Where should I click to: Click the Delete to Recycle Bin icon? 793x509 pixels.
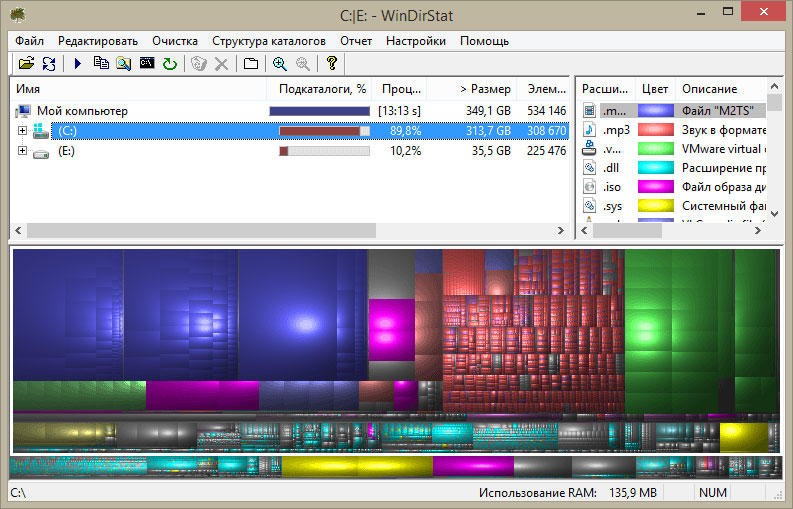(x=199, y=63)
